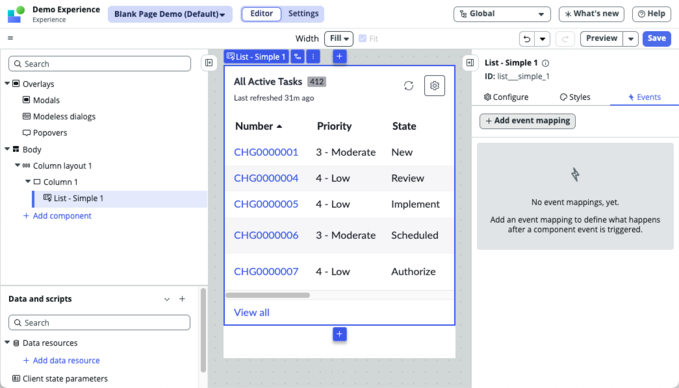Switch to the Editor tab
The image size is (679, 388).
(x=262, y=14)
